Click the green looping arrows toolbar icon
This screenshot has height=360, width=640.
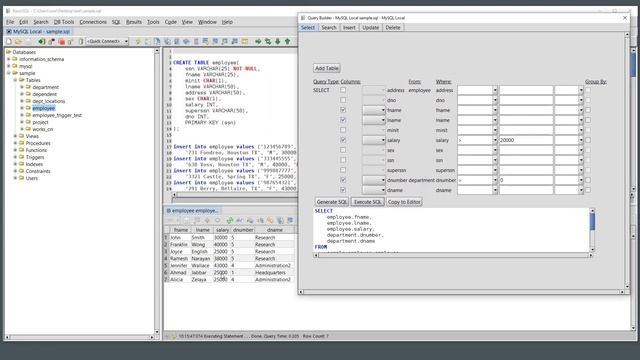point(268,41)
